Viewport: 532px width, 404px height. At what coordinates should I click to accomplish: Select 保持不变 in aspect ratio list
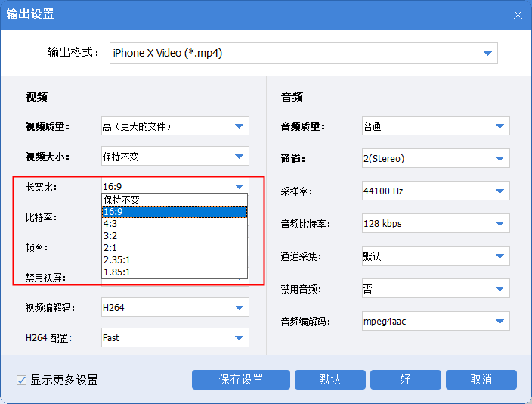click(x=175, y=200)
